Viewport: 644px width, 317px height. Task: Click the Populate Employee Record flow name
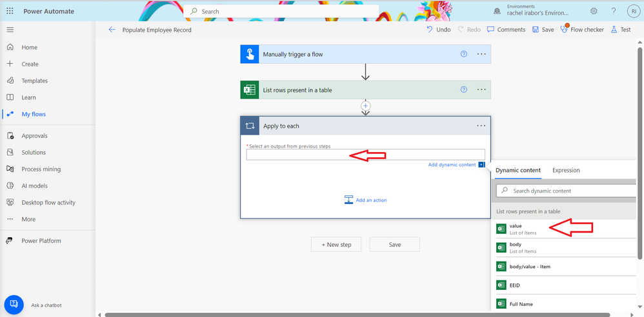tap(157, 30)
